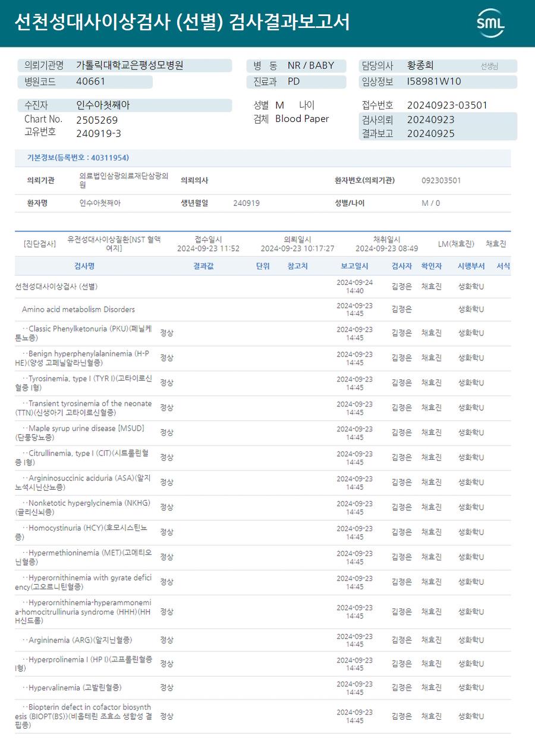Select receipt number 20240923-03501
Screen dimensions: 535x756
pyautogui.click(x=447, y=105)
